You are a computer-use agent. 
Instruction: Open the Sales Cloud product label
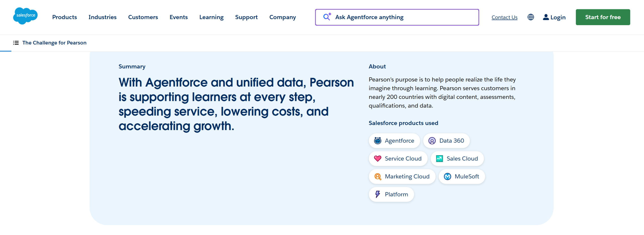coord(462,159)
